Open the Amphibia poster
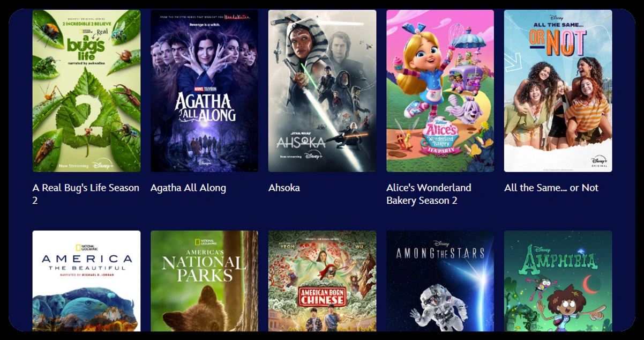 tap(558, 281)
